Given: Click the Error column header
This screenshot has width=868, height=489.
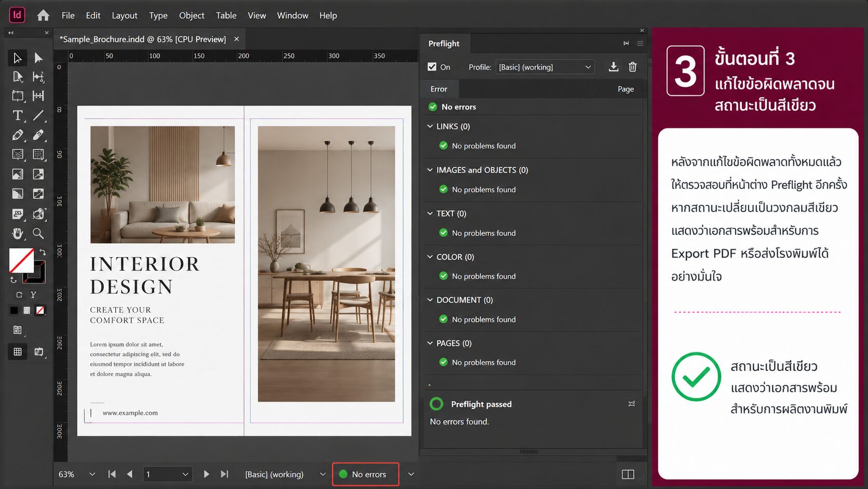Looking at the screenshot, I should click(439, 89).
